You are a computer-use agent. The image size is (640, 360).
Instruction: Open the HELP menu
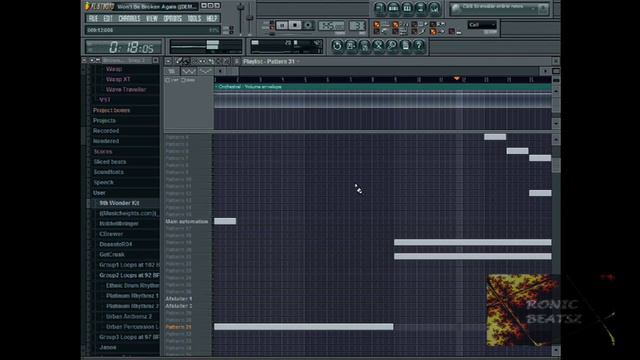click(x=212, y=19)
